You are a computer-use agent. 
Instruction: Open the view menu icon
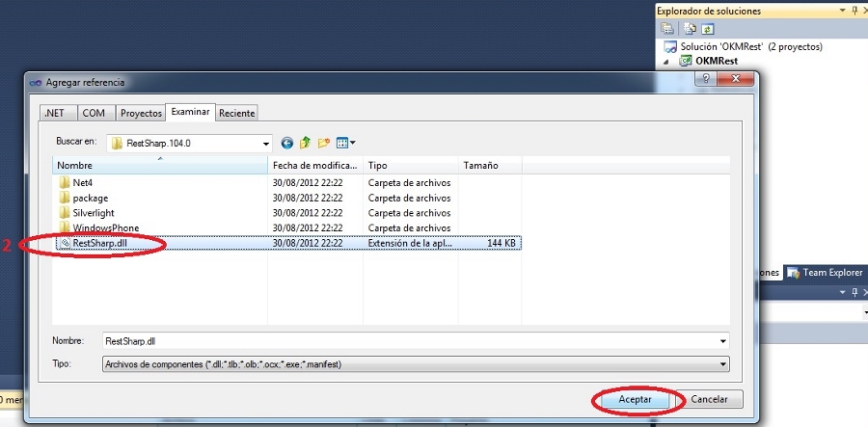(x=345, y=143)
